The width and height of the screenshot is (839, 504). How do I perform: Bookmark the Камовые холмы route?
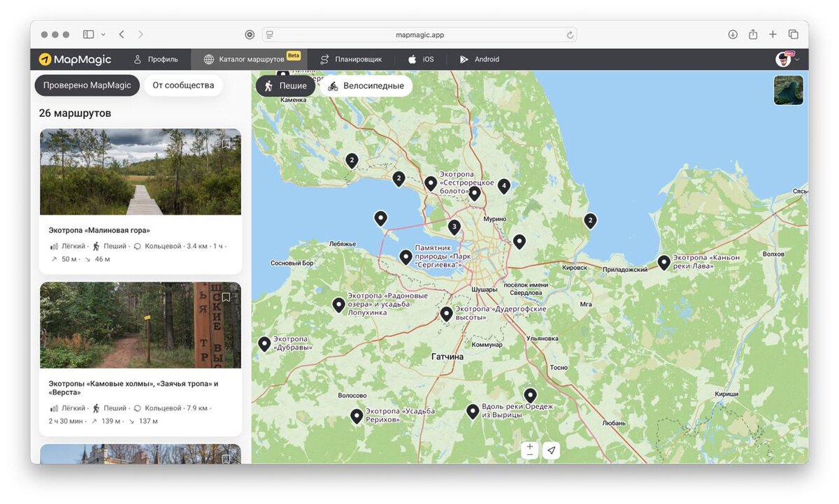(226, 297)
